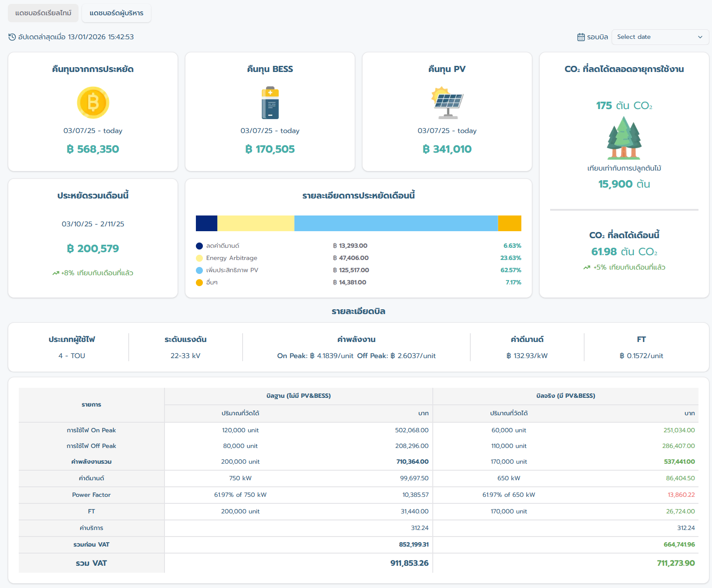712x588 pixels.
Task: Switch to แดชบอร์ดเรียลไทม์ tab
Action: click(43, 13)
